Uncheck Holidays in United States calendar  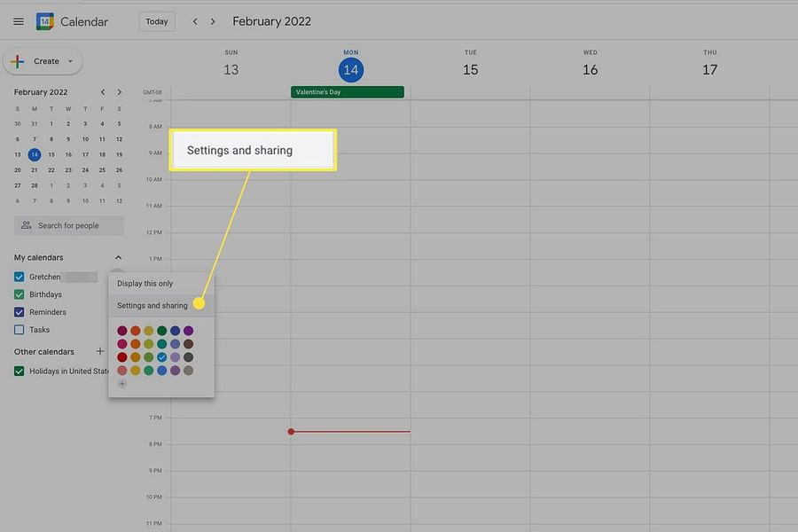coord(19,371)
